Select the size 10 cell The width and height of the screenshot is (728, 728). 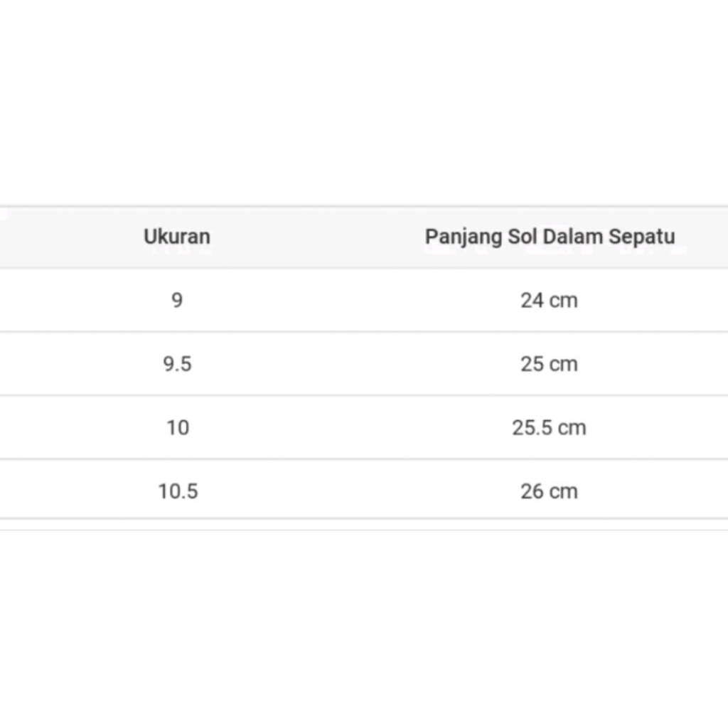pyautogui.click(x=178, y=427)
